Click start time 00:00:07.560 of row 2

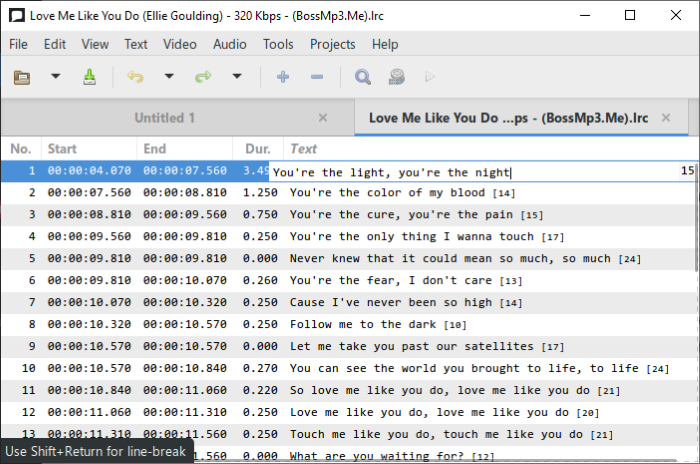coord(89,192)
